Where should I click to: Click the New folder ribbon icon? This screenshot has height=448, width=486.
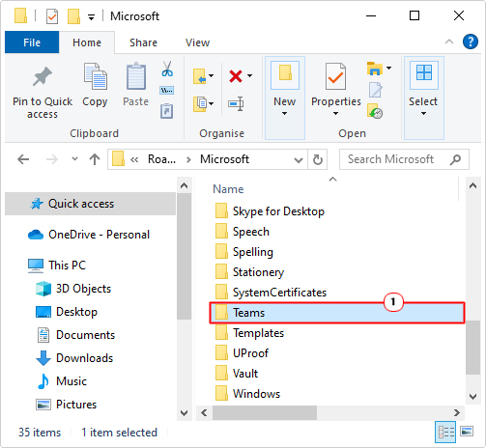(285, 72)
